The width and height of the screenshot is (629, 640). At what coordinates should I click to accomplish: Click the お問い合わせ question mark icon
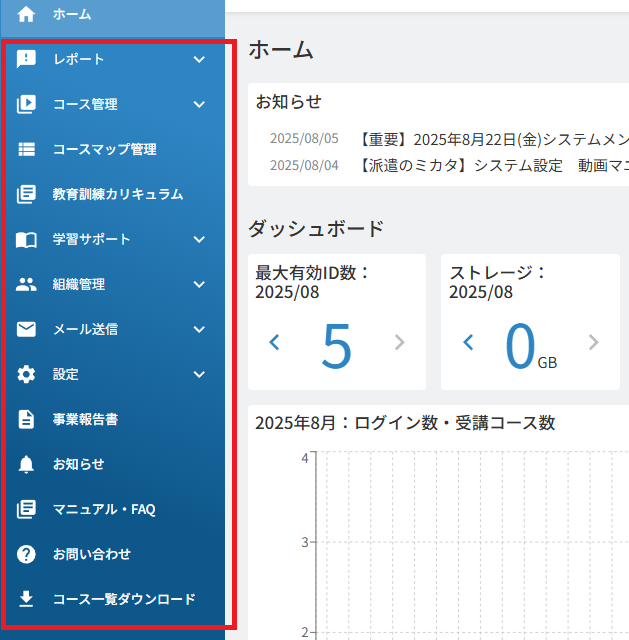(x=26, y=554)
